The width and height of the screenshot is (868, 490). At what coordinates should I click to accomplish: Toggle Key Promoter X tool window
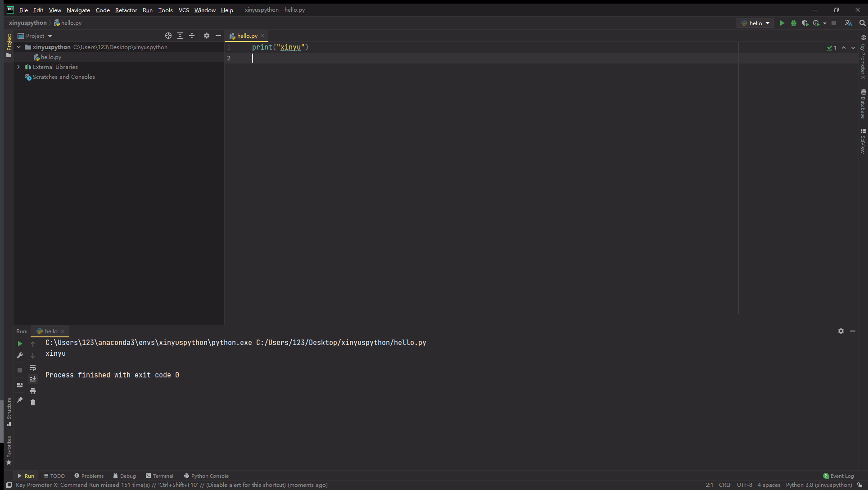pos(863,57)
